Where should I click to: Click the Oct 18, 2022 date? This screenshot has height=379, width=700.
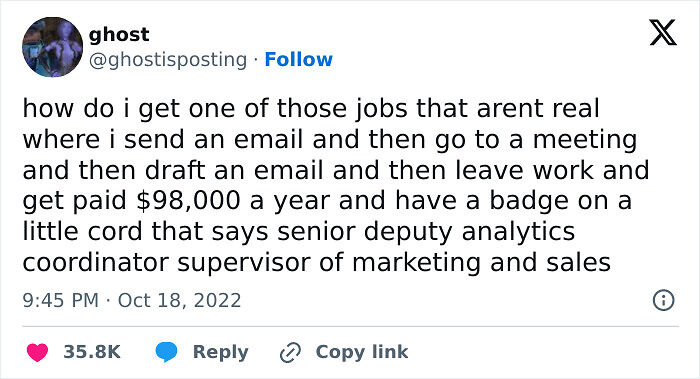point(179,300)
